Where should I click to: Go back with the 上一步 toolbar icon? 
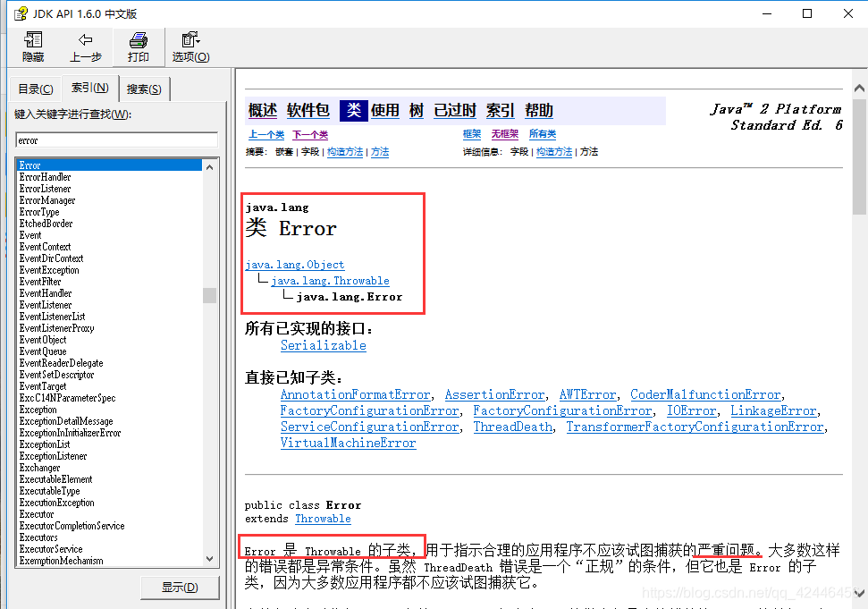(85, 47)
